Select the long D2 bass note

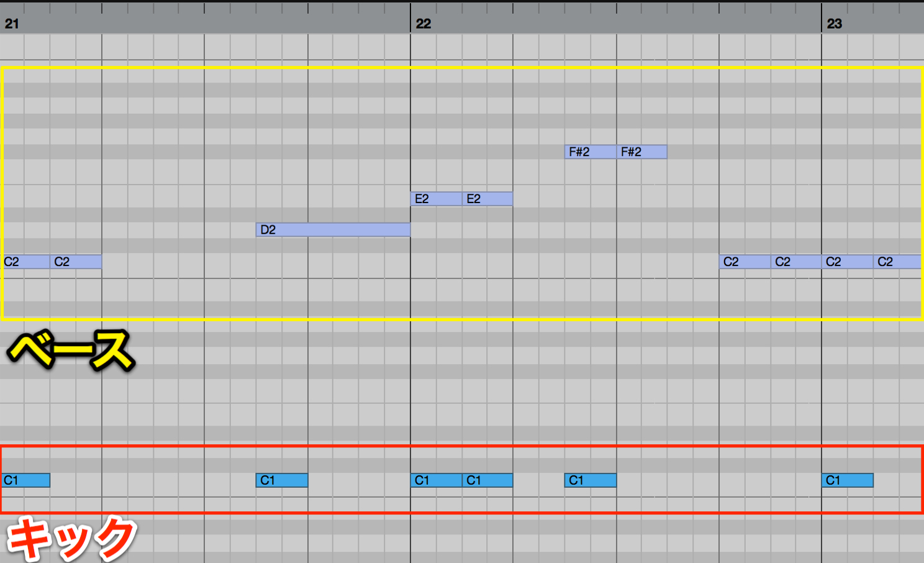333,230
